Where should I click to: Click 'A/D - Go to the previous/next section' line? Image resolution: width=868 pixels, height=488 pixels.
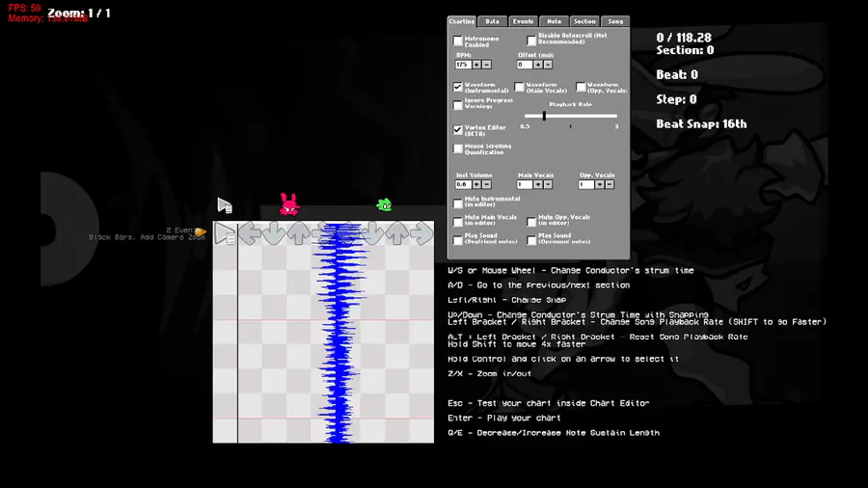tap(538, 285)
